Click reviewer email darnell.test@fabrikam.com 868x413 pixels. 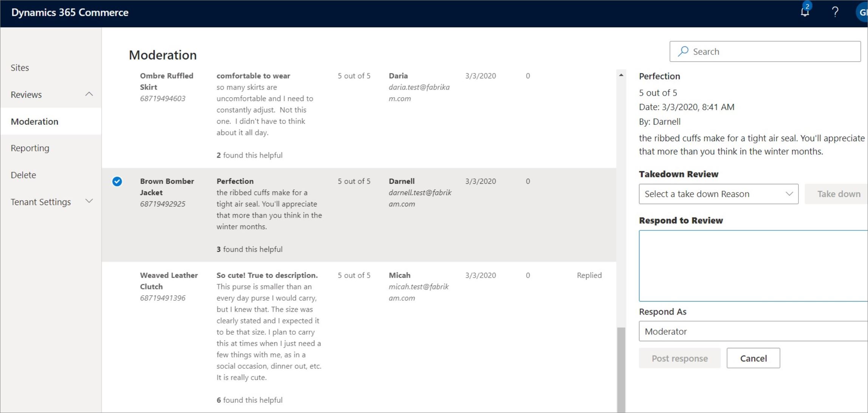(420, 198)
